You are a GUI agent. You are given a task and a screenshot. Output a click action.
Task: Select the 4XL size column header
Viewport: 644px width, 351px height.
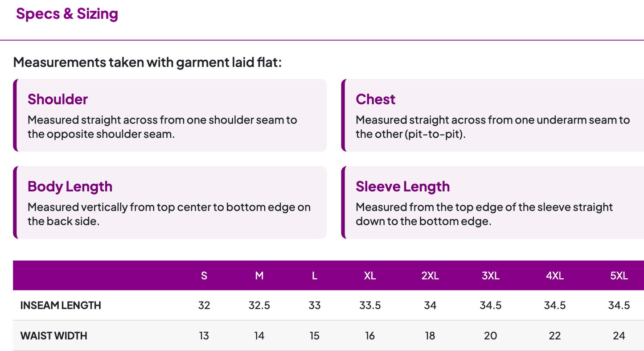pyautogui.click(x=555, y=276)
